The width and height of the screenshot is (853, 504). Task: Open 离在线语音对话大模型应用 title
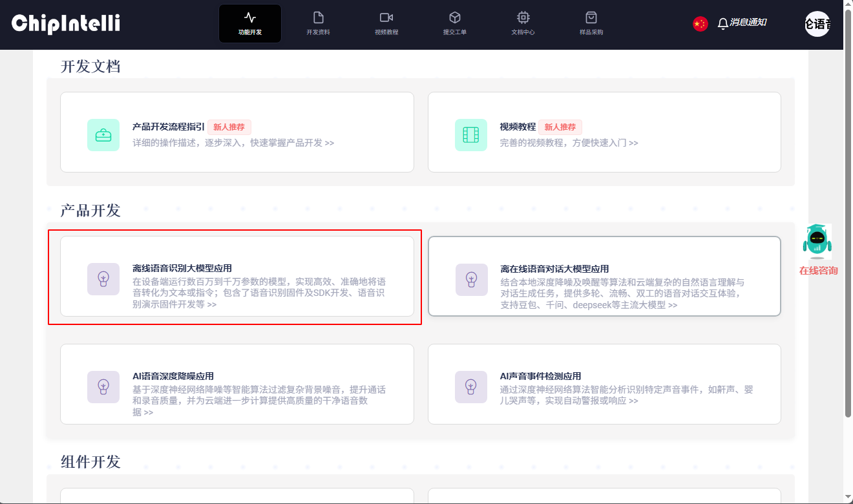(554, 269)
